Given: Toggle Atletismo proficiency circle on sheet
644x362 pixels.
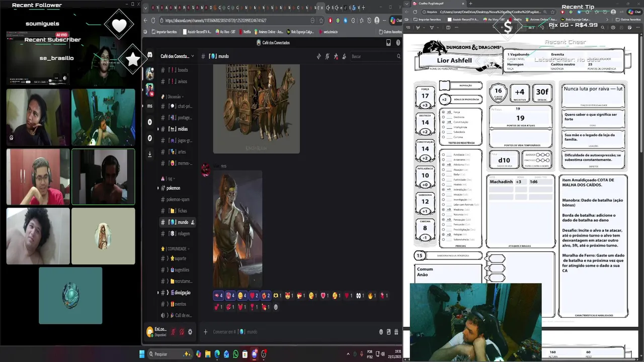Looking at the screenshot, I should point(443,164).
